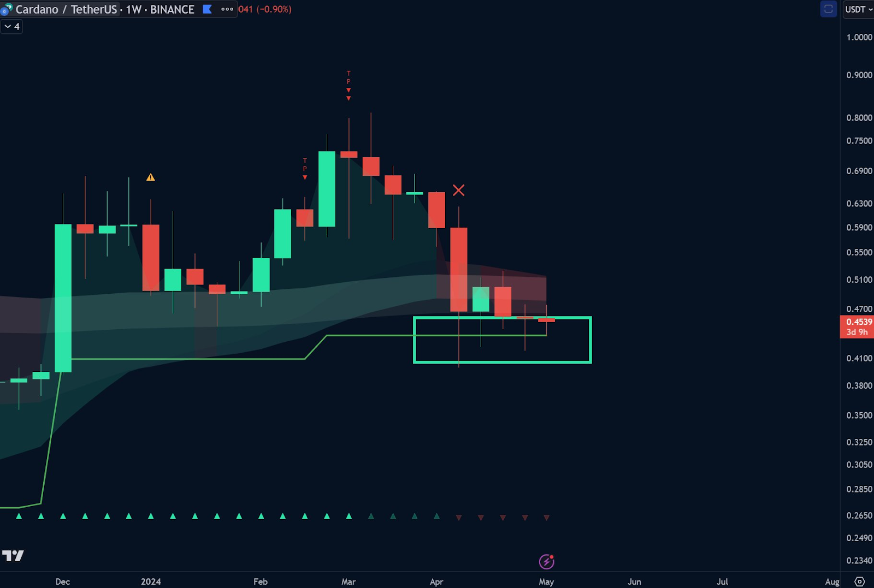Screen dimensions: 874x588
Task: Open the USDT currency dropdown
Action: (855, 9)
